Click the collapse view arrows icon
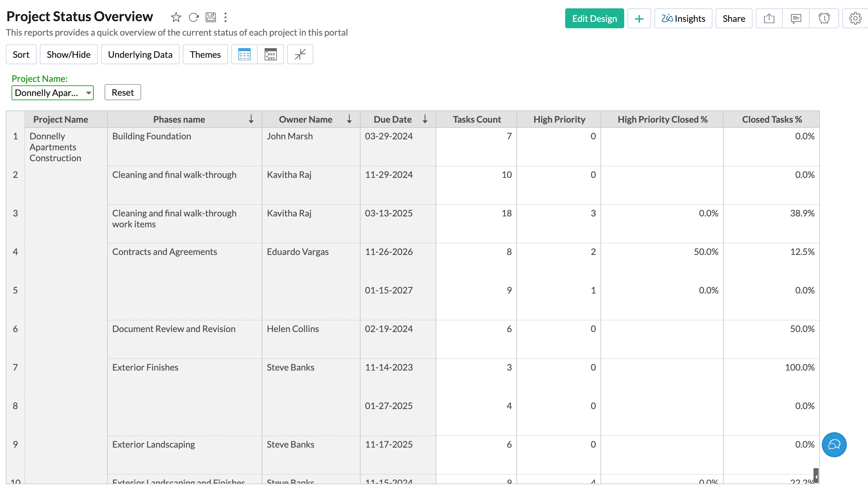The width and height of the screenshot is (868, 490). (300, 54)
